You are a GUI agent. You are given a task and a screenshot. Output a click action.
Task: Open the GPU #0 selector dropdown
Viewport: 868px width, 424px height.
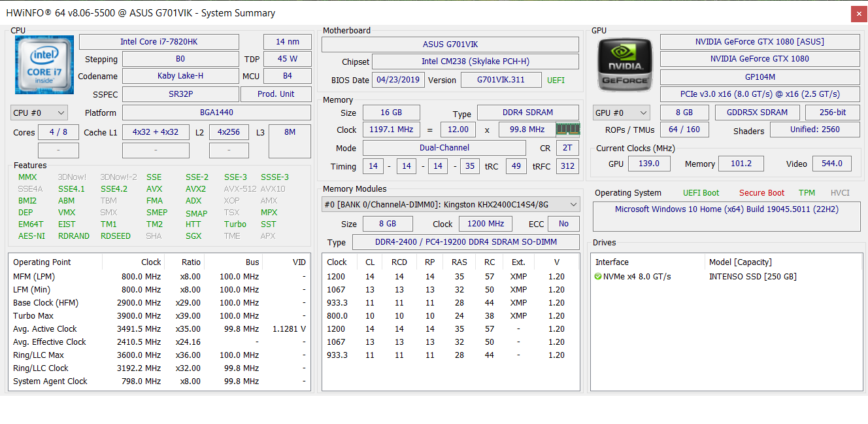(x=621, y=113)
